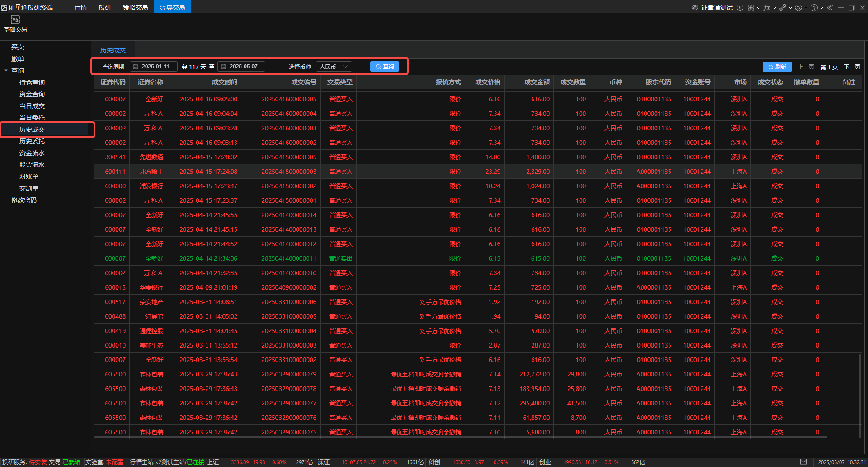Open 资金流水 in the sidebar

[32, 153]
